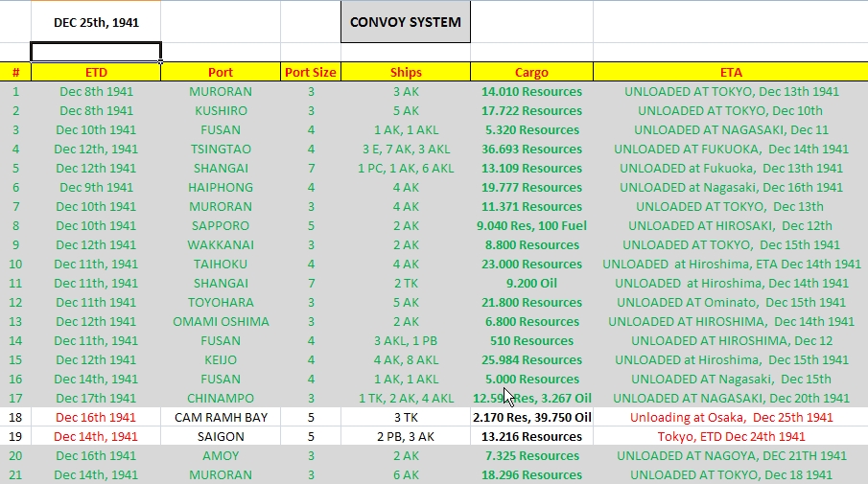Viewport: 868px width, 484px height.
Task: Select the 17.722 Resources cargo cell
Action: 531,110
